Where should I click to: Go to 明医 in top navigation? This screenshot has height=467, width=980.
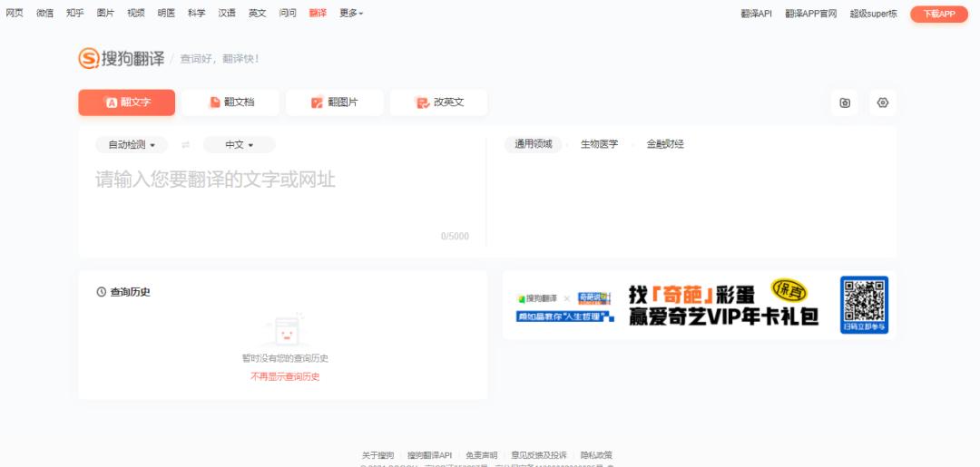click(x=166, y=13)
